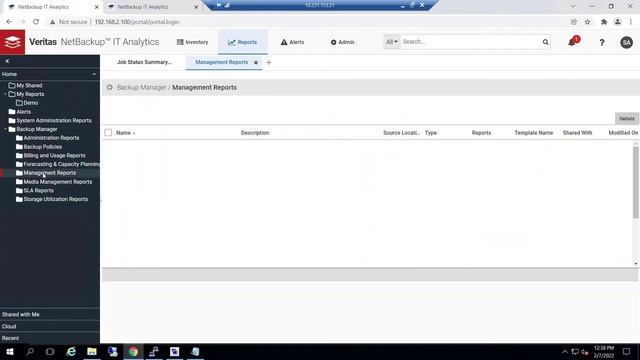
Task: Open the Alerts folder in tree
Action: tap(20, 112)
